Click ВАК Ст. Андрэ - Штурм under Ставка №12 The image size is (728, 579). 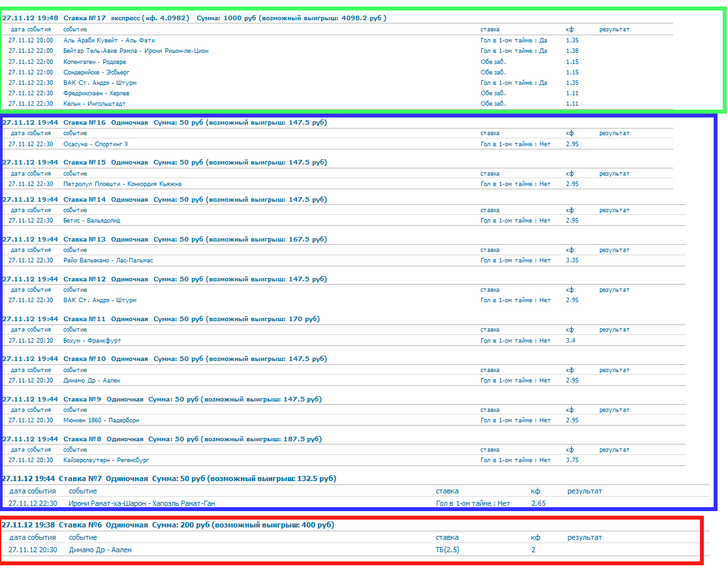100,301
